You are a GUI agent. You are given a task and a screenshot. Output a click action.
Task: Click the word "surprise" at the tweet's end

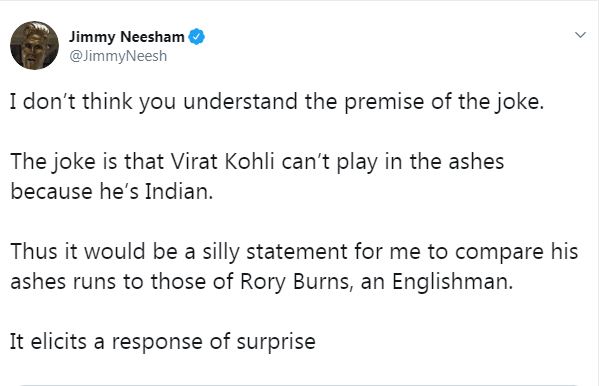[x=276, y=342]
